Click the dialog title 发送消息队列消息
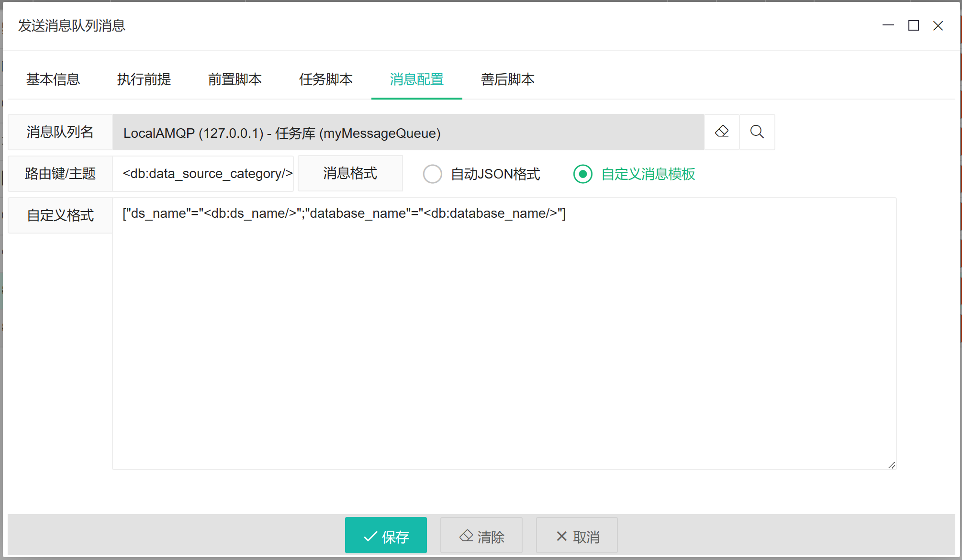962x560 pixels. click(x=72, y=25)
